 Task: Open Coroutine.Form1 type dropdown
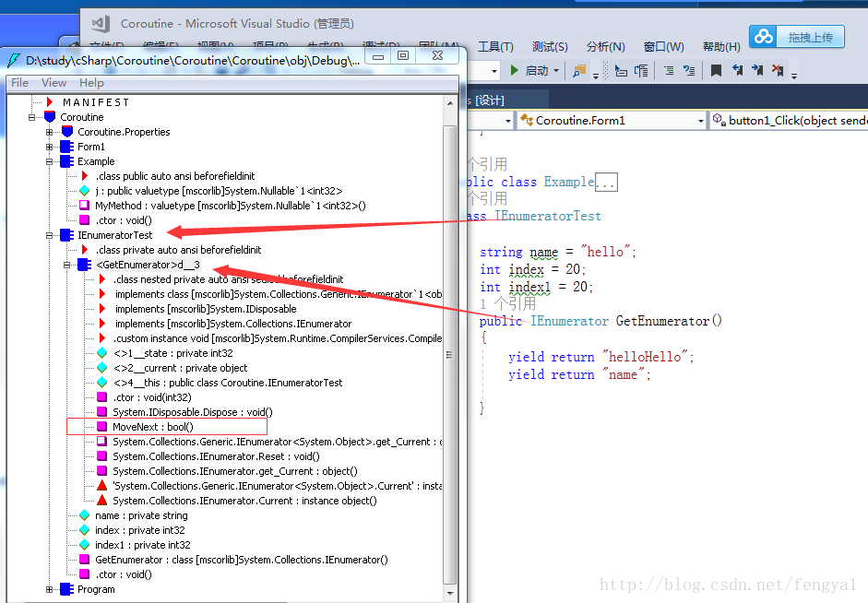[x=701, y=120]
